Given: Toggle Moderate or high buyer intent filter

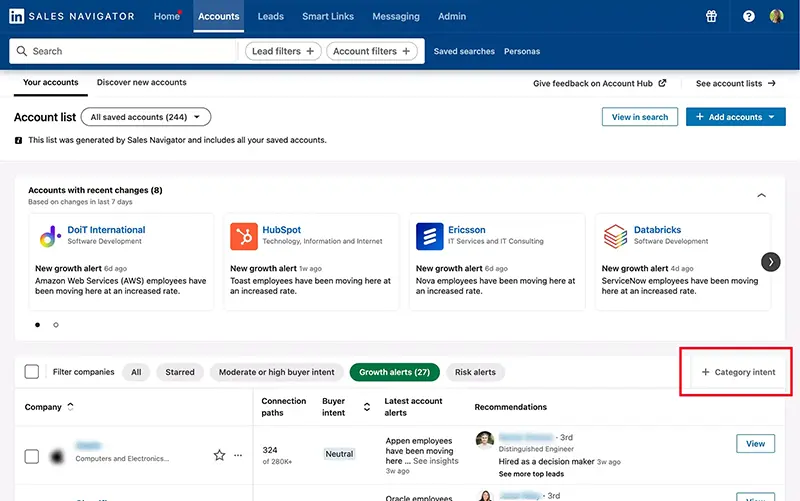Looking at the screenshot, I should (x=277, y=372).
